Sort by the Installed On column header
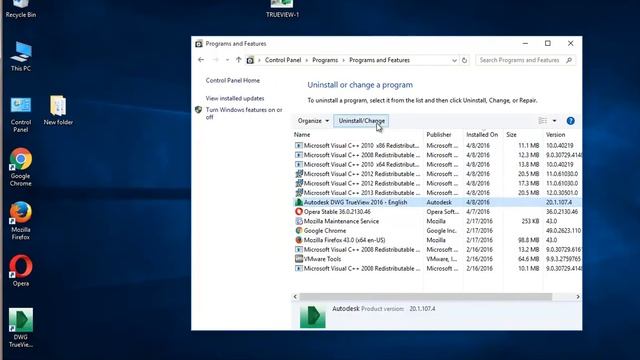The height and width of the screenshot is (360, 640). tap(482, 135)
